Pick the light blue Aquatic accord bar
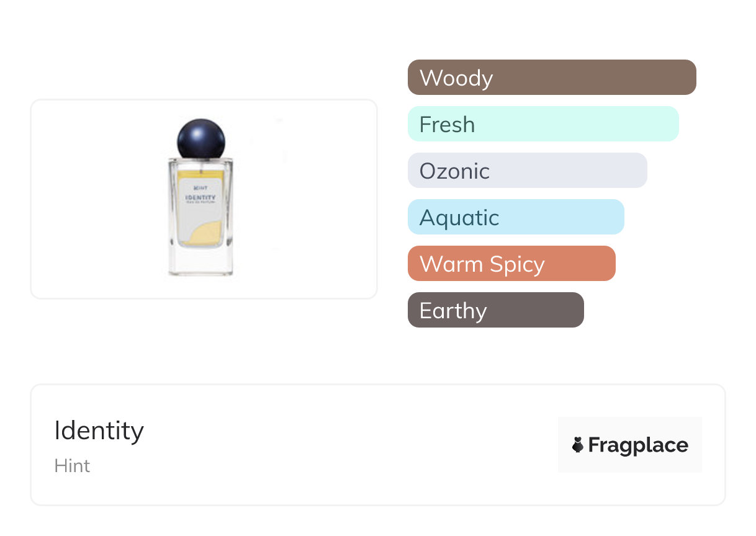756x536 pixels. coord(515,217)
